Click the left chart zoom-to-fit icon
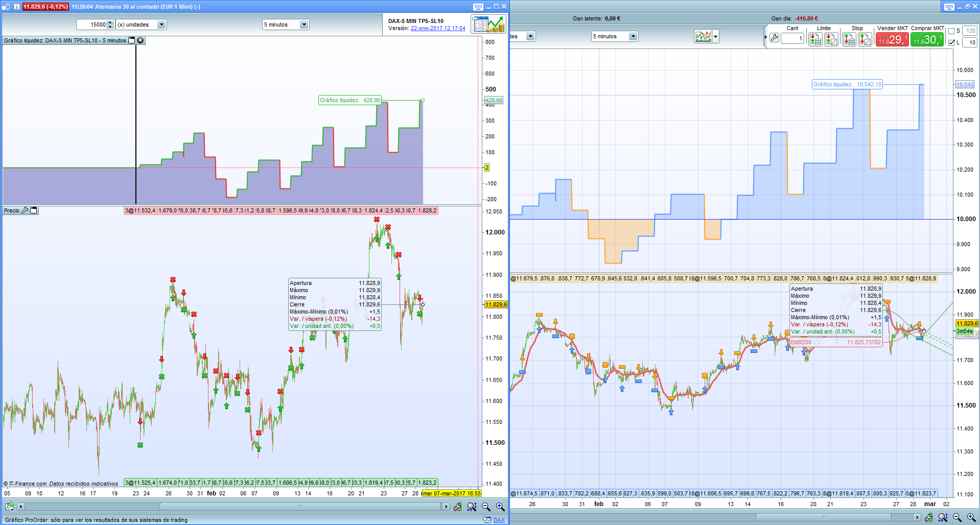Viewport: 980px width, 525px height. pos(472,507)
